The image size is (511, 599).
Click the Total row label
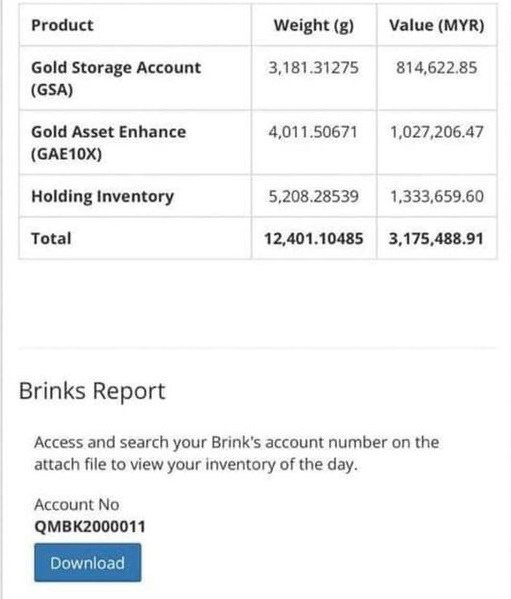pyautogui.click(x=51, y=238)
